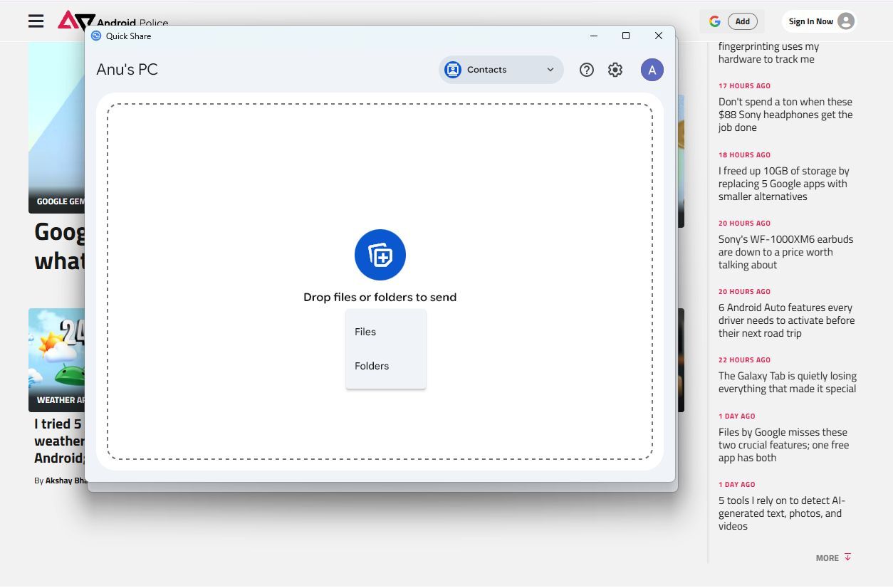
Task: Open the 6 Android Auto features article
Action: pyautogui.click(x=786, y=320)
